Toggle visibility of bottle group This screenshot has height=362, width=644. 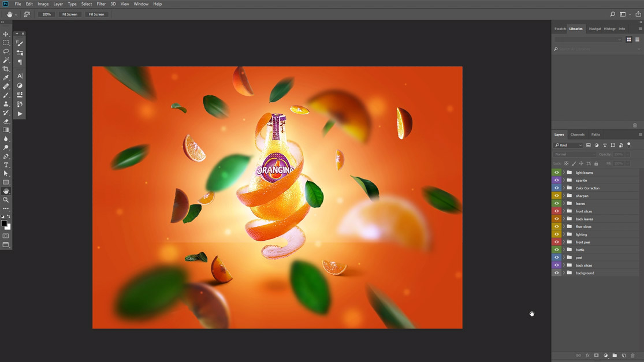click(x=557, y=249)
